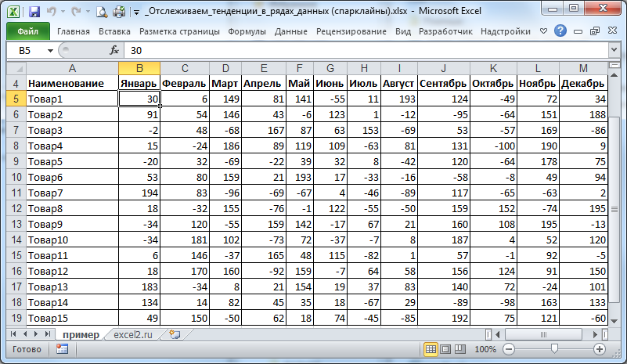
Task: Switch to Page Layout view in status bar
Action: click(x=446, y=349)
